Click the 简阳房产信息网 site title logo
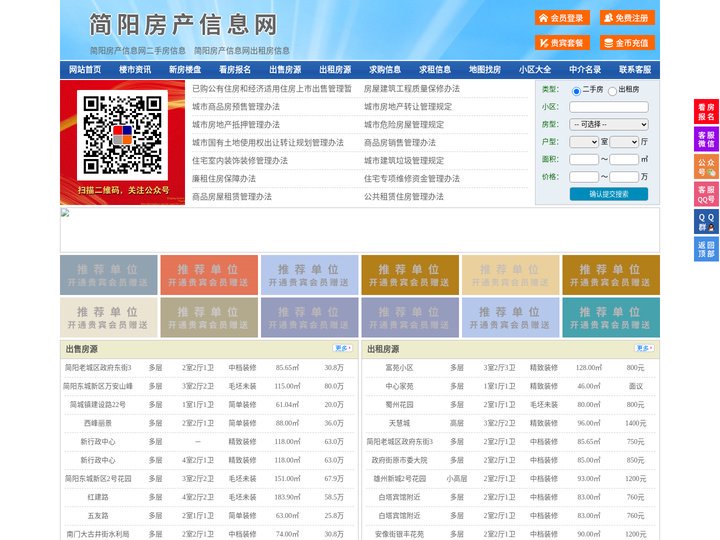 point(183,24)
